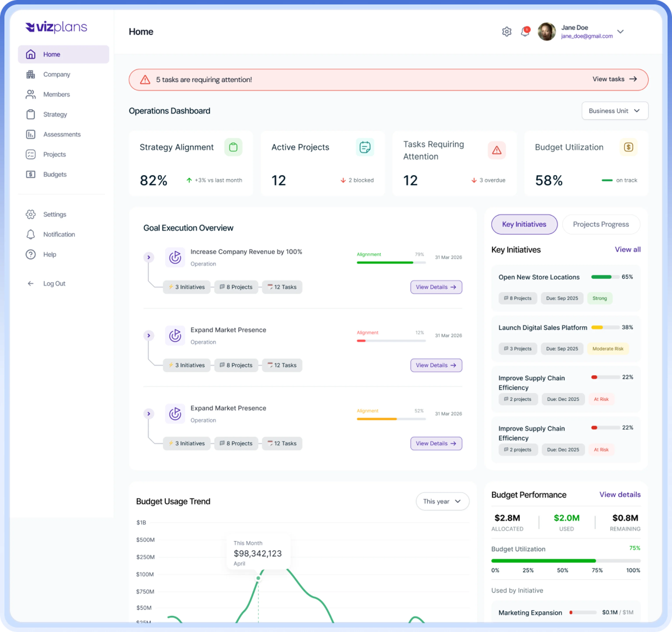The height and width of the screenshot is (632, 672).
Task: Click the Increase Company Revenue goal icon
Action: (x=175, y=257)
